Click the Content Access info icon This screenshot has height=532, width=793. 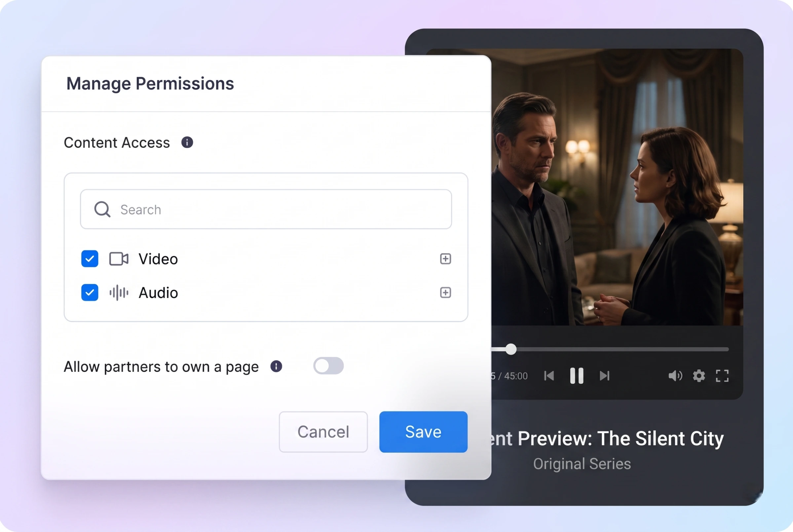point(187,142)
